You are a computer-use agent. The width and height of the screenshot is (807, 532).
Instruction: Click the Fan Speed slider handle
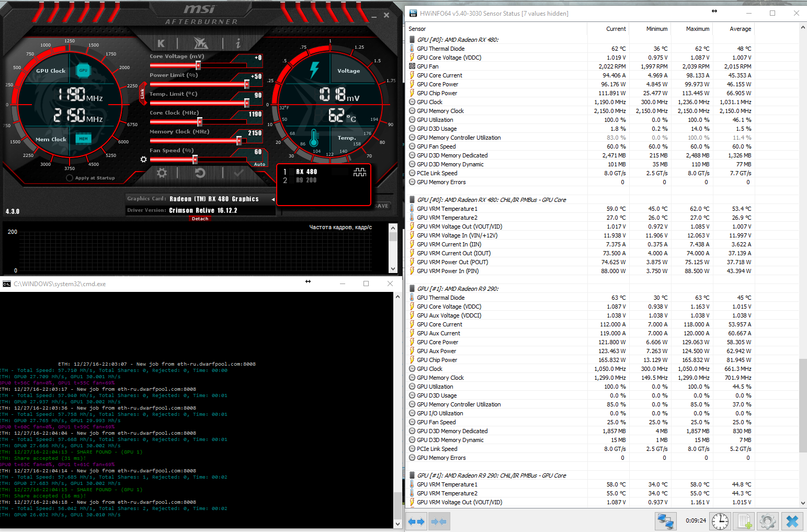point(195,160)
